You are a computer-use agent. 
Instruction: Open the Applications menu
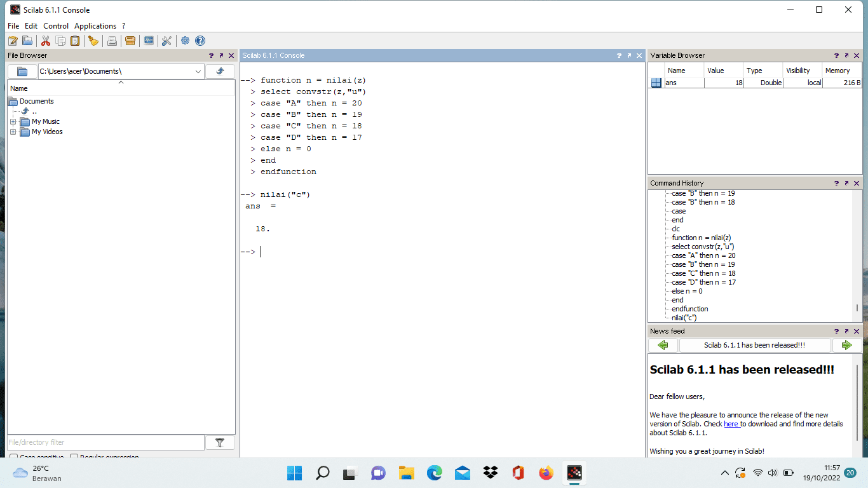point(95,26)
